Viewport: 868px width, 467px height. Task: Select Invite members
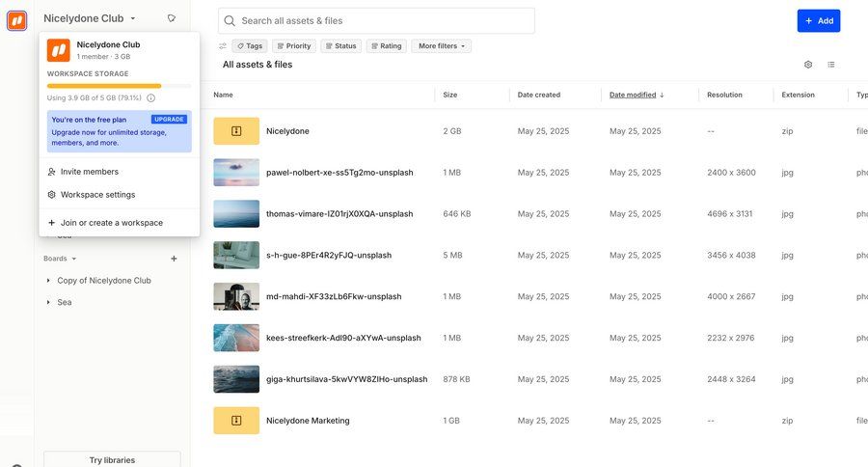coord(119,172)
